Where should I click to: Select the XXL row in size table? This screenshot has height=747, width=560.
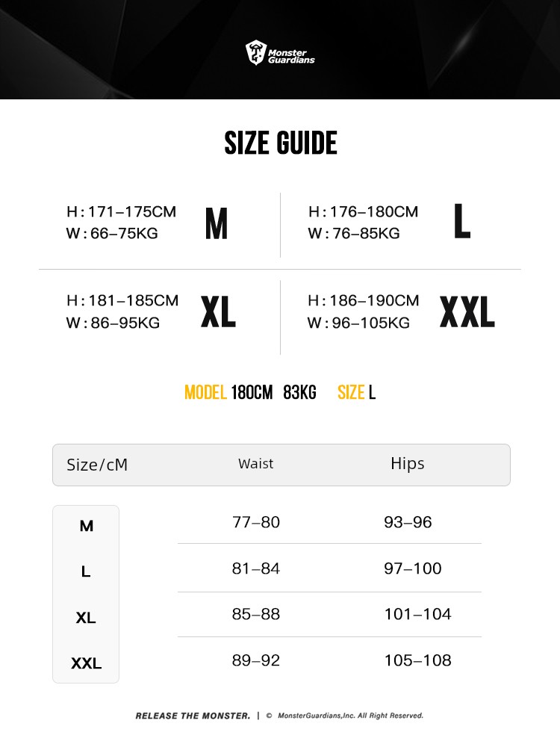[x=86, y=663]
